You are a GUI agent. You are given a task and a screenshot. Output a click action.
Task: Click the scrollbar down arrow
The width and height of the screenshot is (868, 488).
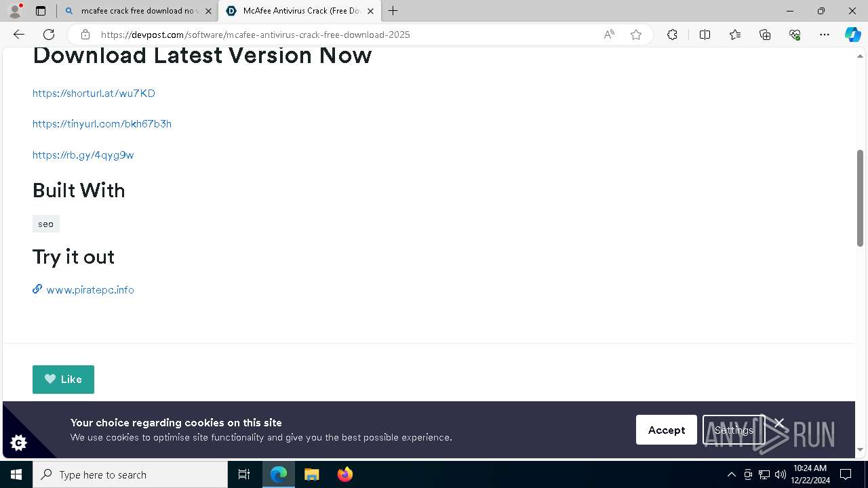(x=860, y=450)
